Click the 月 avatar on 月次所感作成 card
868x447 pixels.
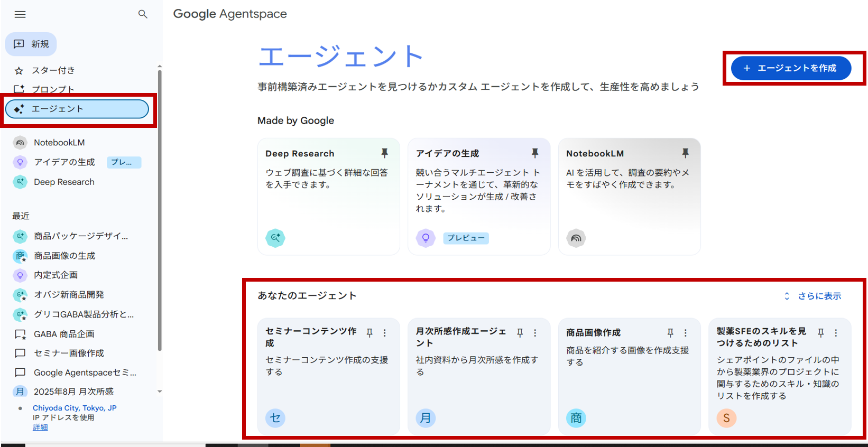[x=426, y=418]
